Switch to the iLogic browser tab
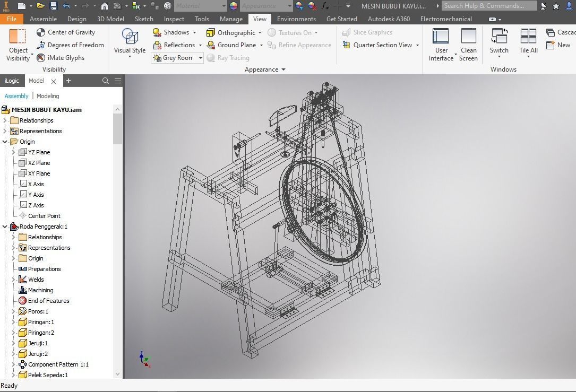The width and height of the screenshot is (576, 392). click(12, 81)
